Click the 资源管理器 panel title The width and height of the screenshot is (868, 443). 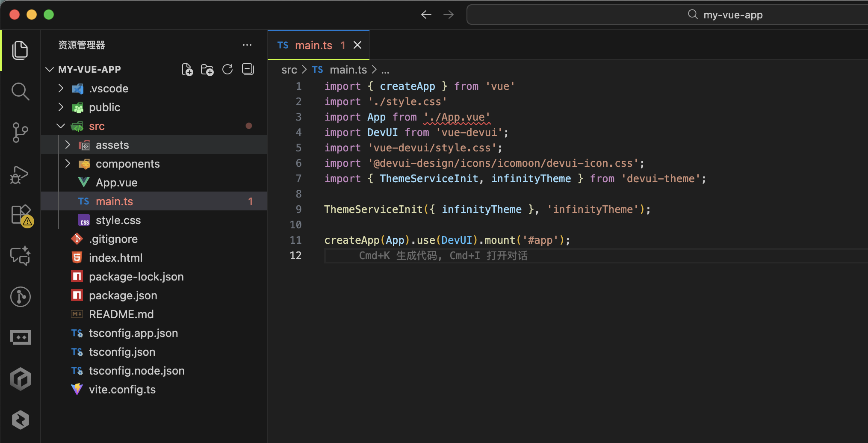[x=82, y=45]
